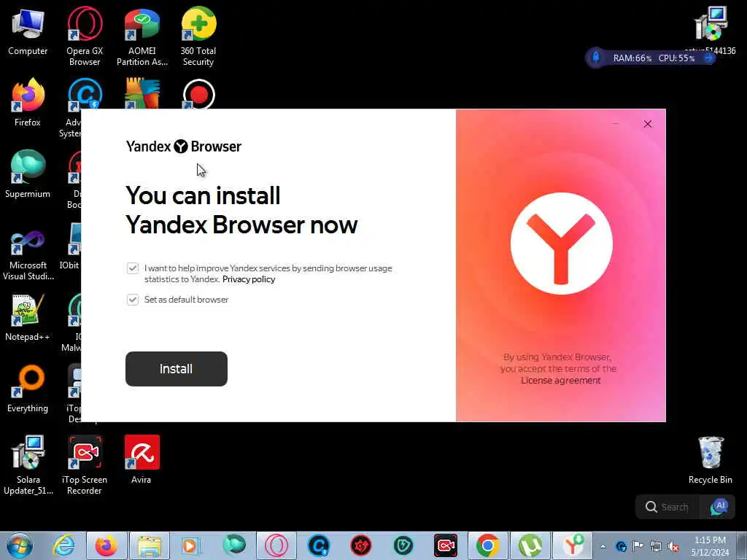Show hidden system tray icons
Image resolution: width=747 pixels, height=560 pixels.
(x=603, y=547)
